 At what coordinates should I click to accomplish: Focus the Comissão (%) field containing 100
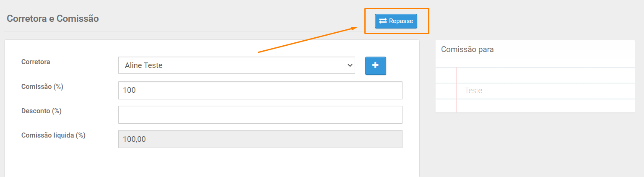[x=260, y=90]
